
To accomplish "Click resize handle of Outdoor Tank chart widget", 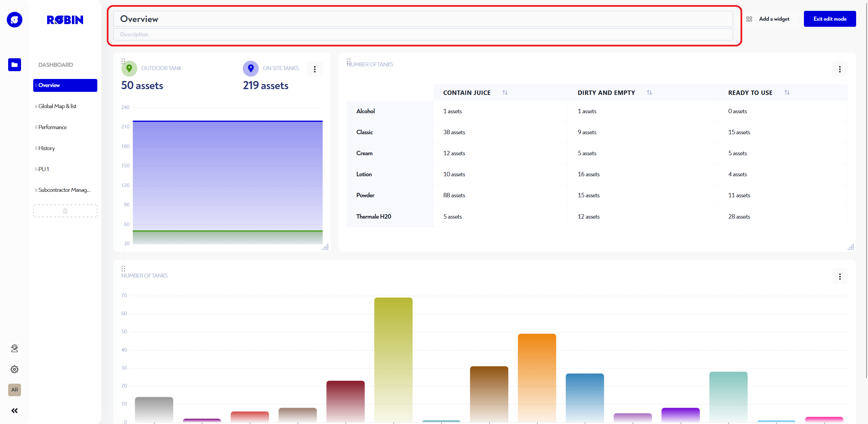I will tap(325, 247).
